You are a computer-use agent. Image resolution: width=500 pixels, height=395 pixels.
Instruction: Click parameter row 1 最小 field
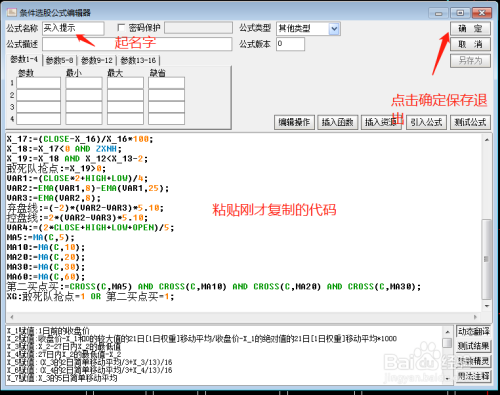84,83
